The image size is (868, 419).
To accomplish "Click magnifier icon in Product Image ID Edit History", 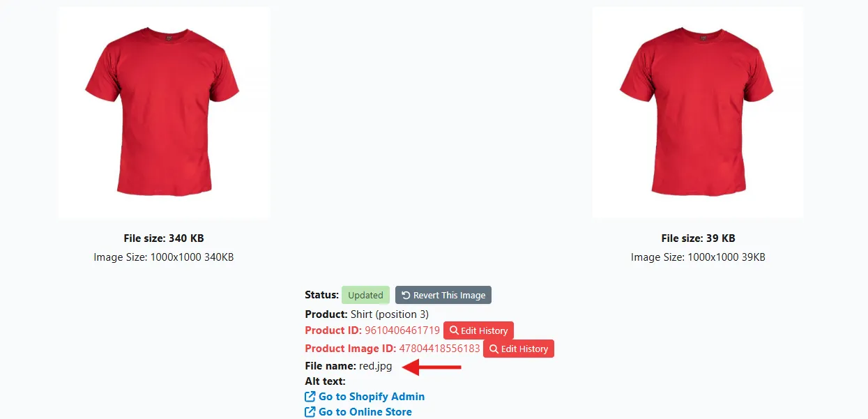I will 494,349.
